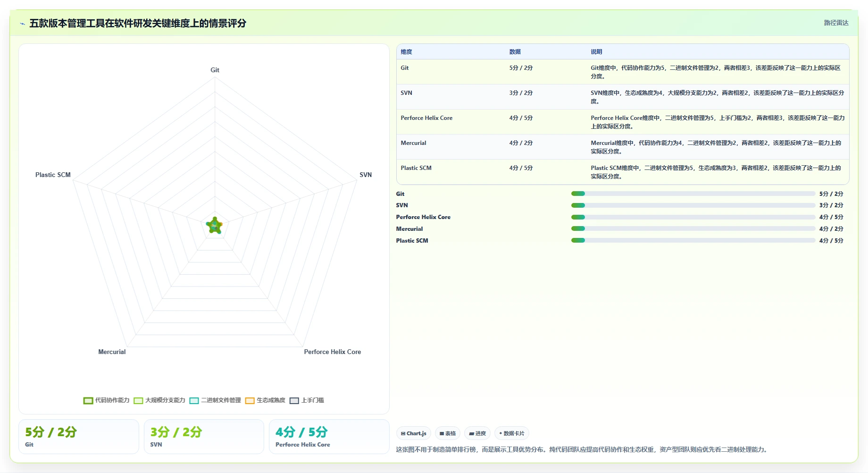Open the Perforce Helix Core 4分 / 5分 data card

click(329, 437)
